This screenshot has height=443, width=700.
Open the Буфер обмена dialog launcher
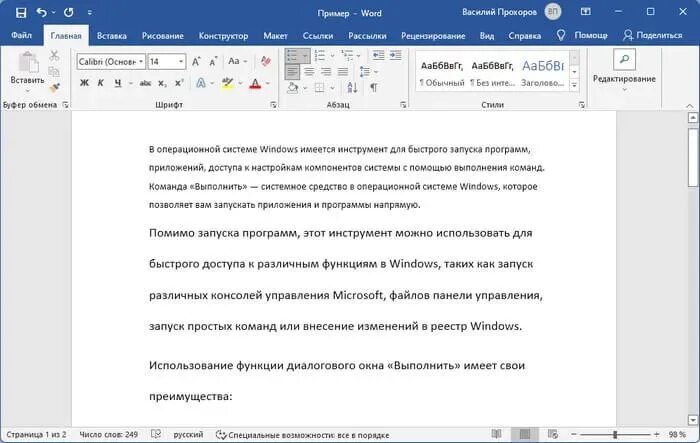point(66,105)
